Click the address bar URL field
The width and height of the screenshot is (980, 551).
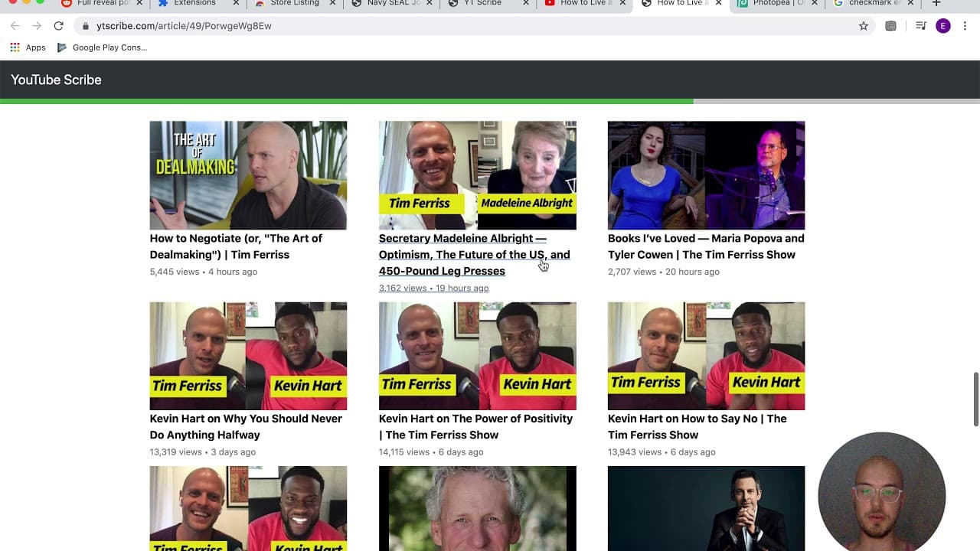coord(467,26)
